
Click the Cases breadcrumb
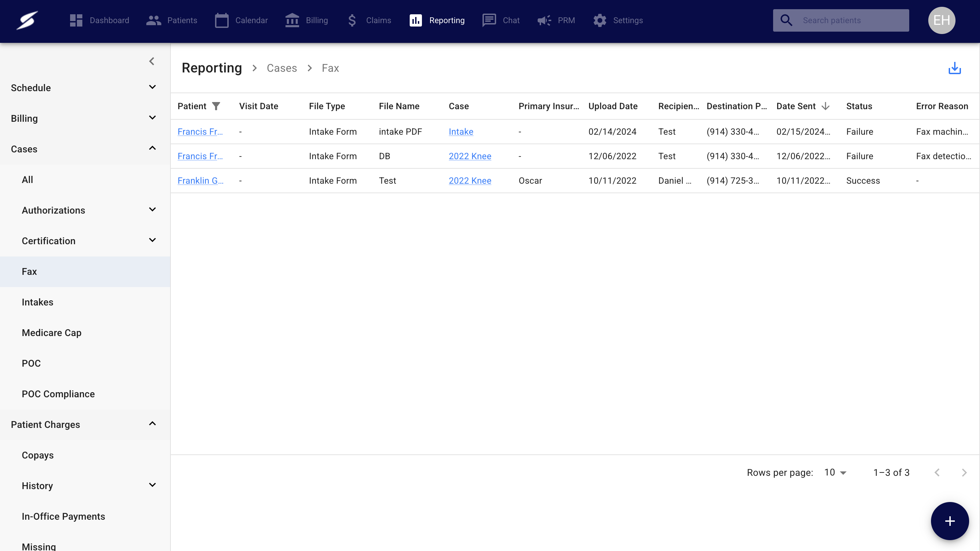click(x=281, y=68)
